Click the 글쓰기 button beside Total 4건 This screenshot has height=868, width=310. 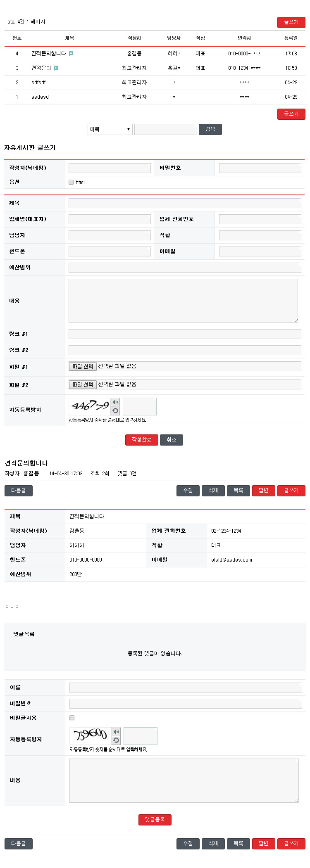291,22
